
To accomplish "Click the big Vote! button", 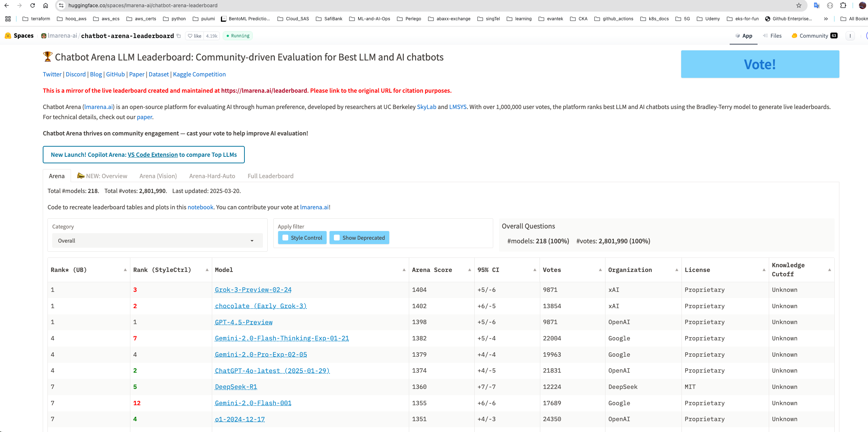I will tap(760, 64).
